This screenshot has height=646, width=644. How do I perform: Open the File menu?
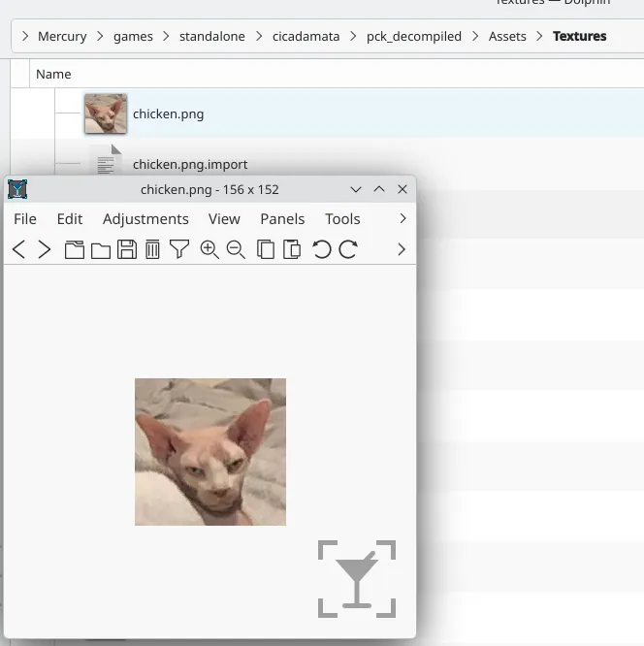pos(25,219)
